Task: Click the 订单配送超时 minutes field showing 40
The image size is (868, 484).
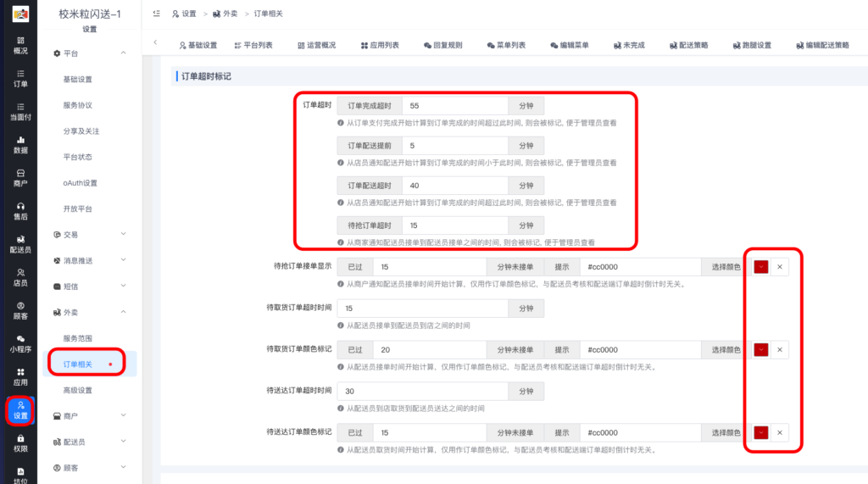Action: tap(455, 186)
